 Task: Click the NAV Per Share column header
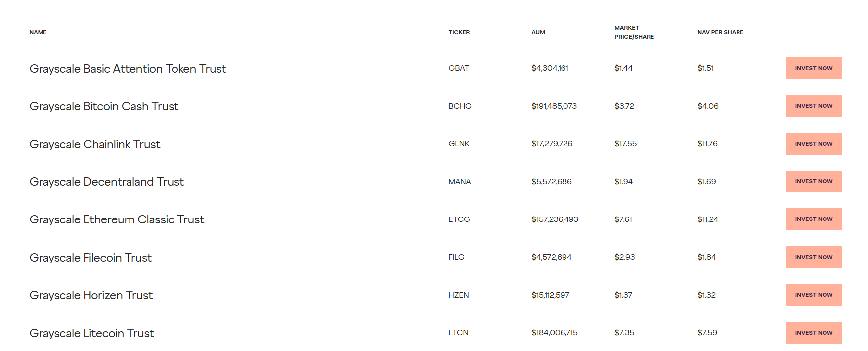click(x=720, y=32)
